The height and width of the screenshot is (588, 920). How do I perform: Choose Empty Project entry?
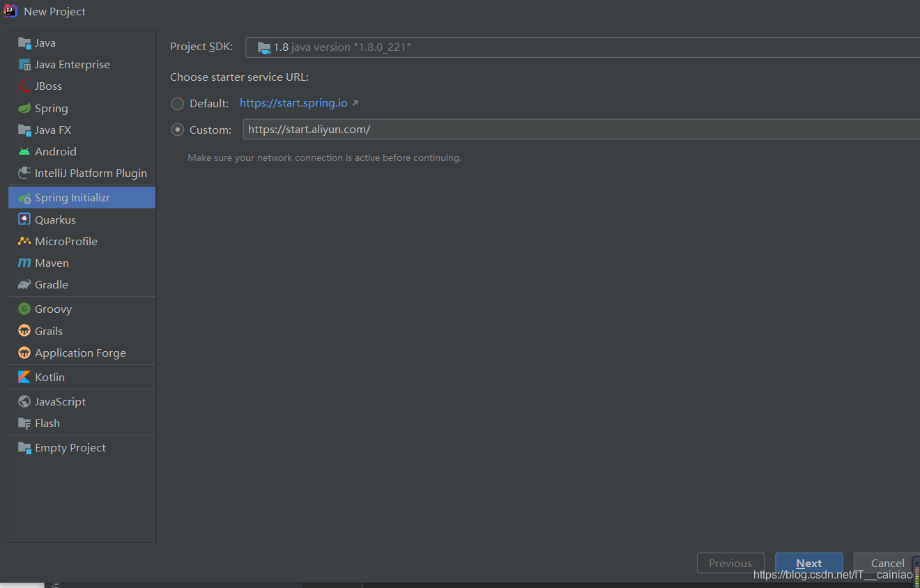pos(82,448)
